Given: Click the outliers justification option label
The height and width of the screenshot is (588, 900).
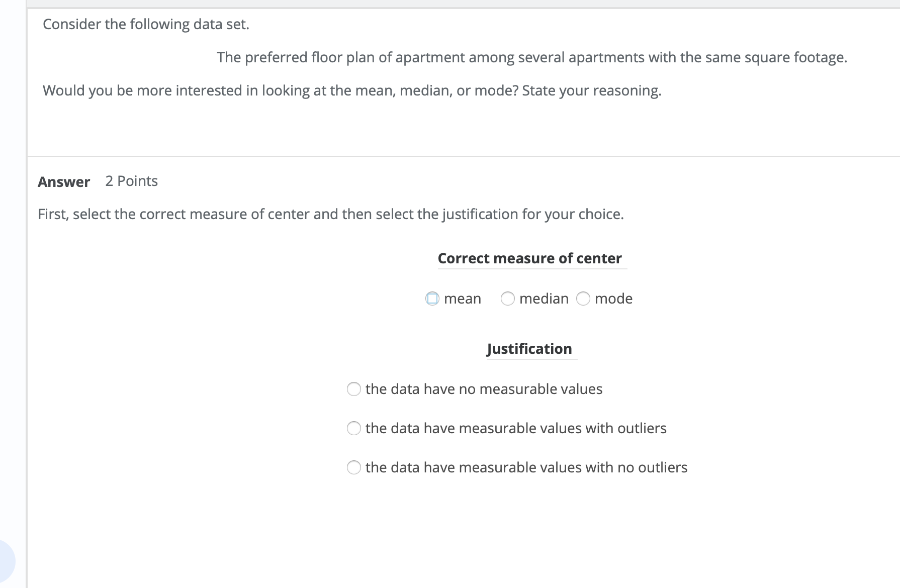Looking at the screenshot, I should point(516,428).
